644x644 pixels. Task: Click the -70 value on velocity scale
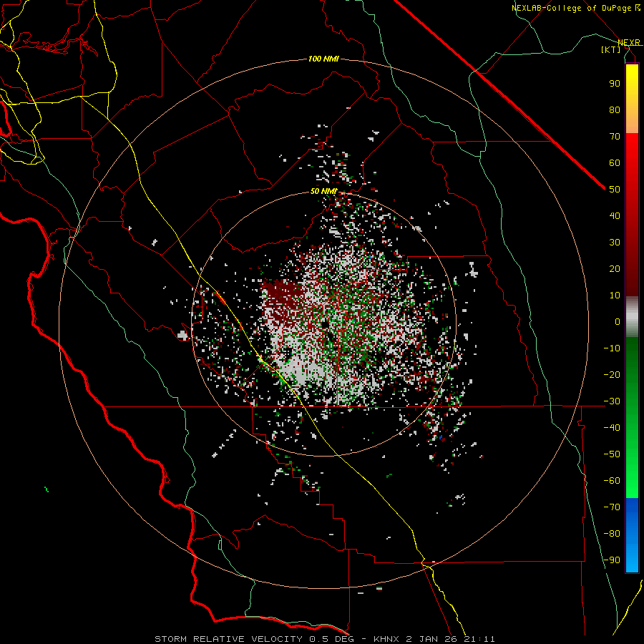[612, 507]
